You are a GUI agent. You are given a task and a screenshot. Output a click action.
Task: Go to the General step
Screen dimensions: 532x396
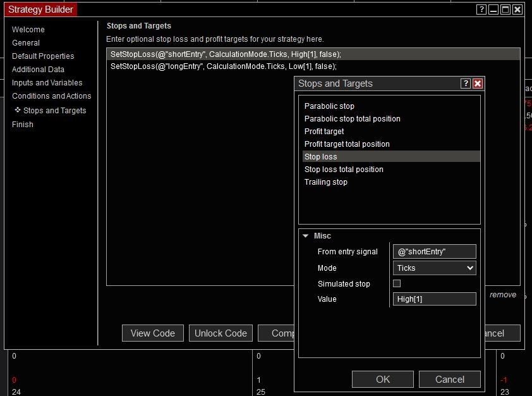coord(26,43)
